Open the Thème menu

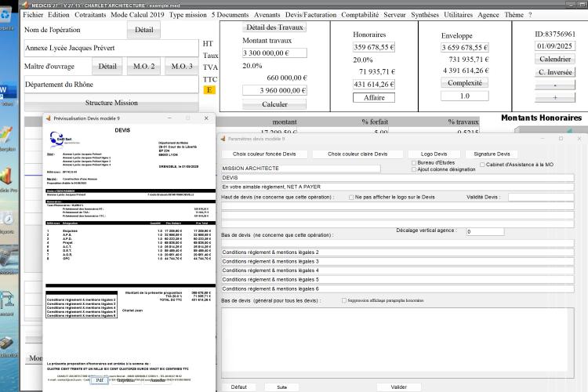point(514,15)
